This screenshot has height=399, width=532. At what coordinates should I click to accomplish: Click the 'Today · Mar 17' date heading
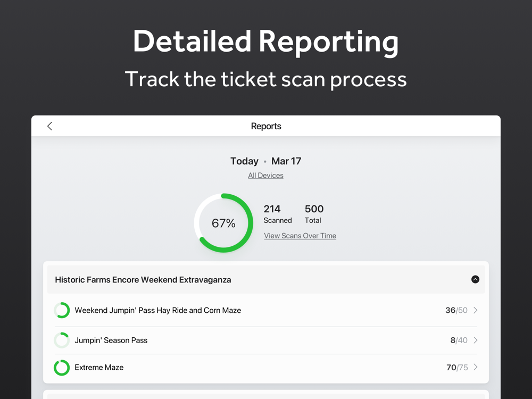pyautogui.click(x=265, y=161)
